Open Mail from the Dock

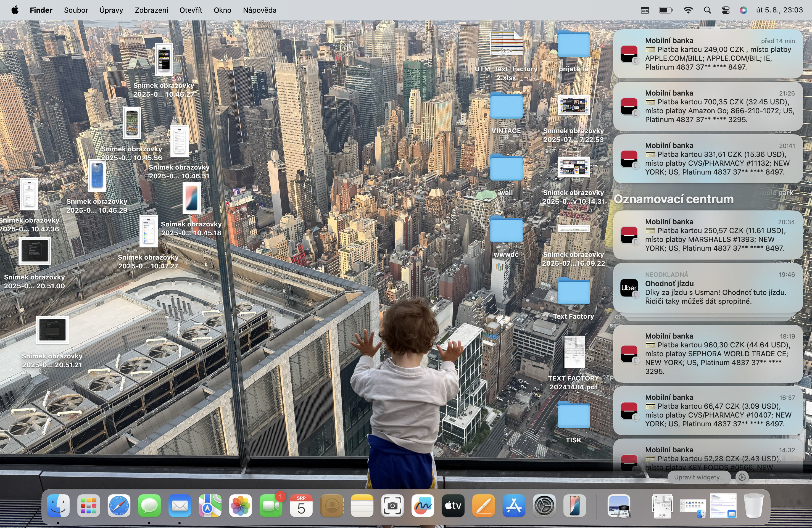(x=180, y=506)
